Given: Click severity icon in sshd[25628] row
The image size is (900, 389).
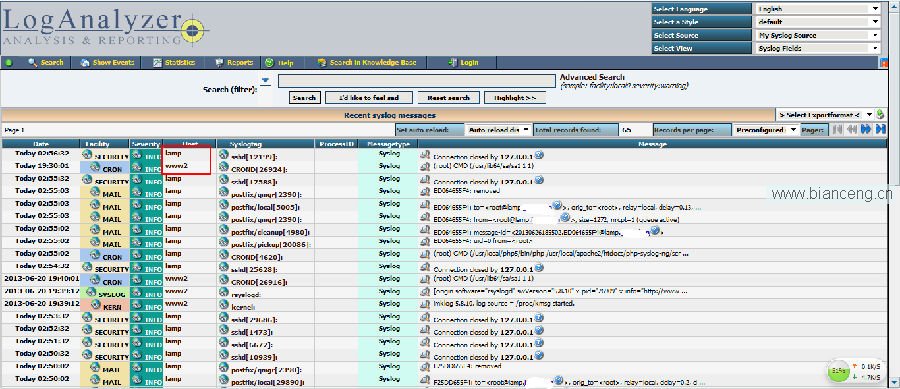Looking at the screenshot, I should 137,267.
